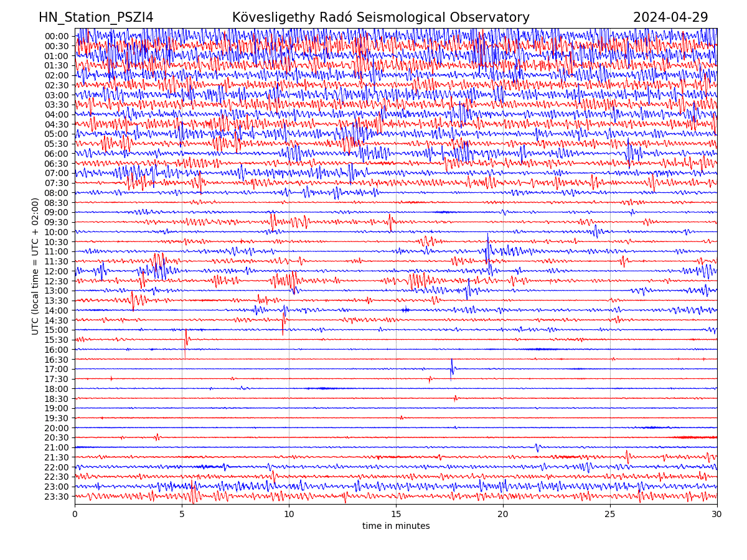The height and width of the screenshot is (560, 747).
Task: Click the 10 minute x-axis tick label
Action: pos(289,515)
